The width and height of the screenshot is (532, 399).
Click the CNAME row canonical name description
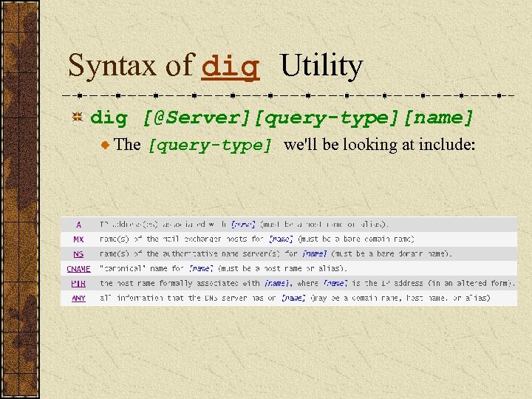tap(223, 269)
